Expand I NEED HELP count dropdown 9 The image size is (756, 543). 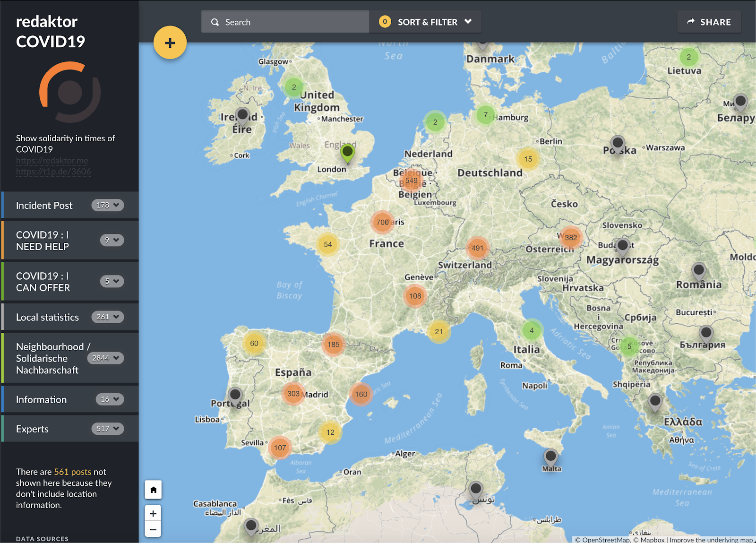tap(112, 240)
